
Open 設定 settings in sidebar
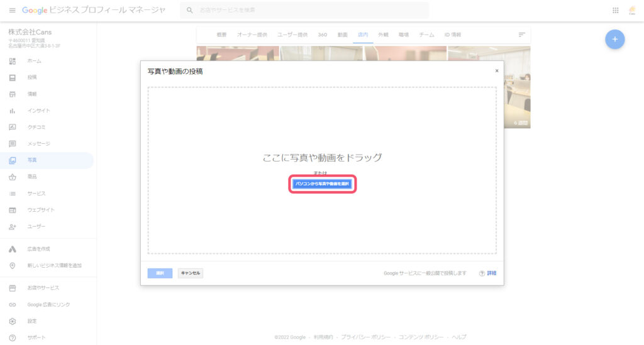[x=32, y=321]
